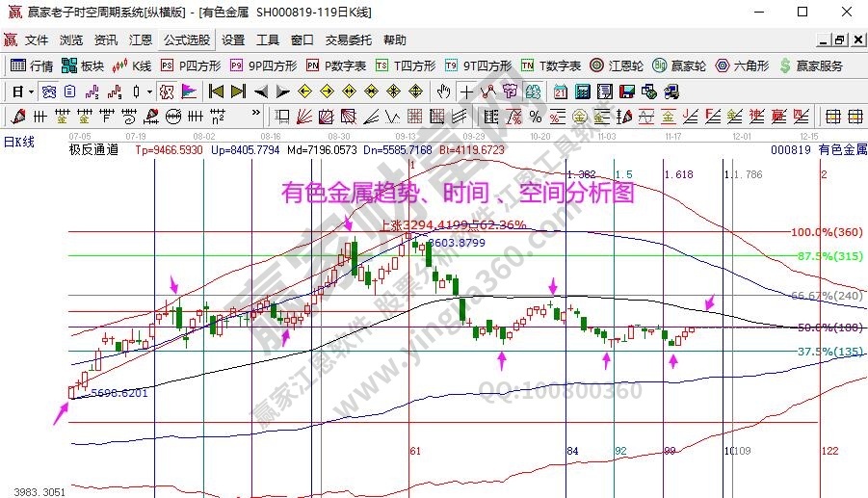
Task: Select the percent % line tool
Action: coord(535,117)
